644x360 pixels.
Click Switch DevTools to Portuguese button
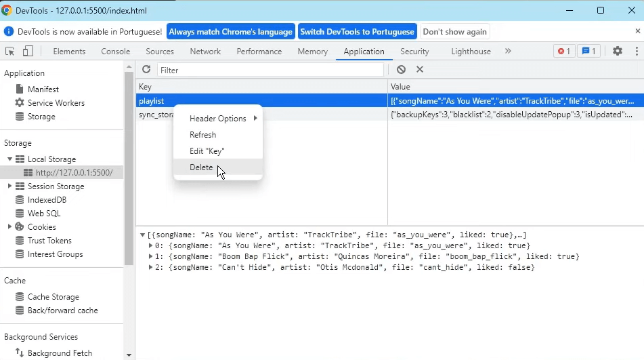[357, 32]
